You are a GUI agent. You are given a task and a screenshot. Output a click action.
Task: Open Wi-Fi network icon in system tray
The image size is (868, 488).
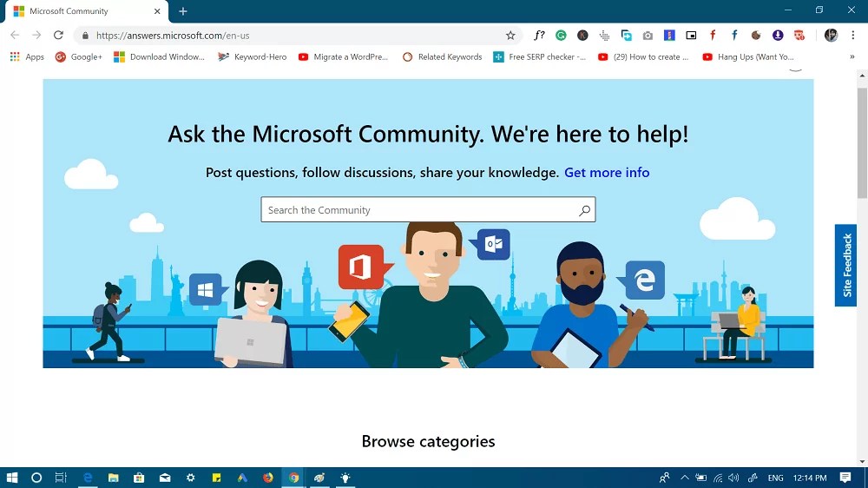(718, 478)
